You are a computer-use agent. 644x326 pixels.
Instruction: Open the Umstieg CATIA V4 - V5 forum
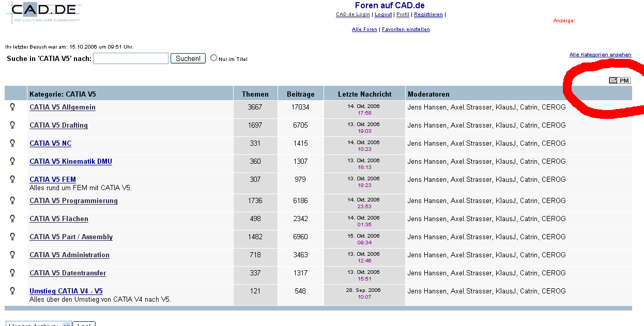coord(66,291)
